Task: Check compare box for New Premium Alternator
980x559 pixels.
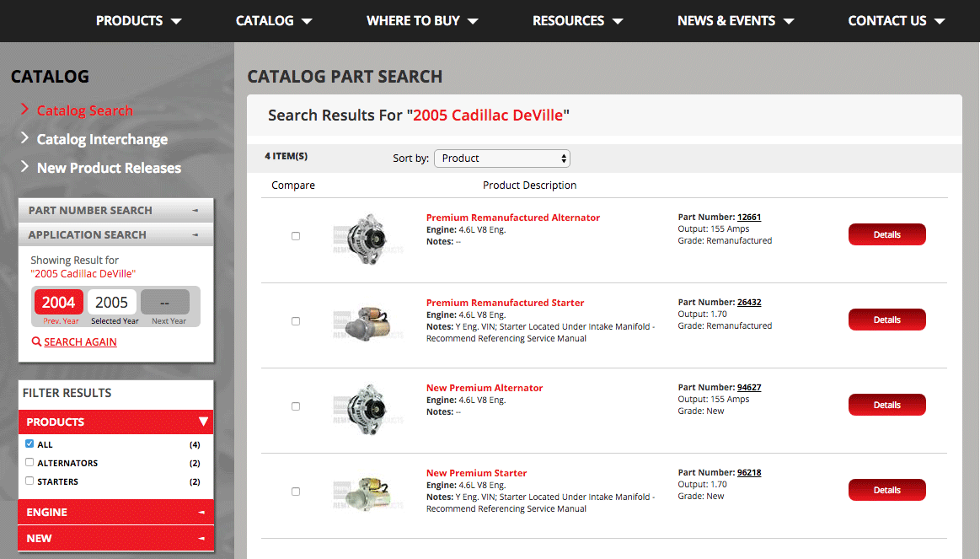Action: click(x=296, y=406)
